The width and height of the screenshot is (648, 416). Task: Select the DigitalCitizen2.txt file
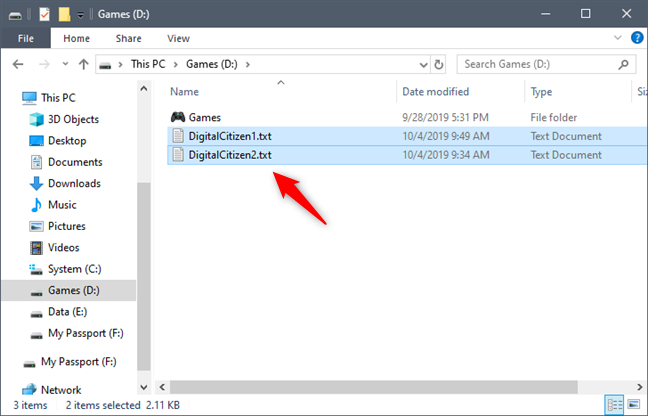[230, 155]
